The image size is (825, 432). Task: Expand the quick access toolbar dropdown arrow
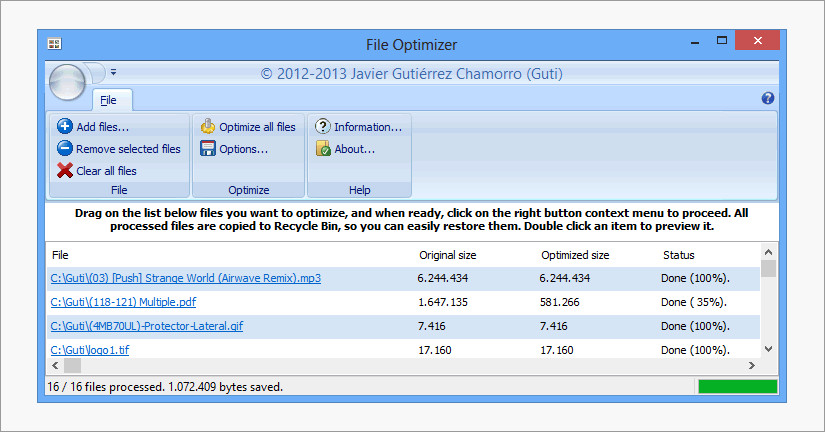pyautogui.click(x=114, y=72)
